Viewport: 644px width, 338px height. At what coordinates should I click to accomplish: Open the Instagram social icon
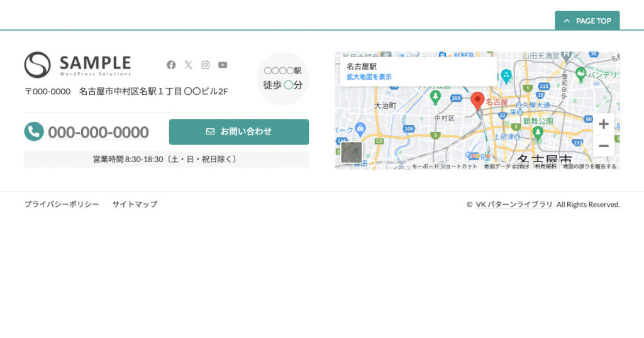[x=206, y=65]
